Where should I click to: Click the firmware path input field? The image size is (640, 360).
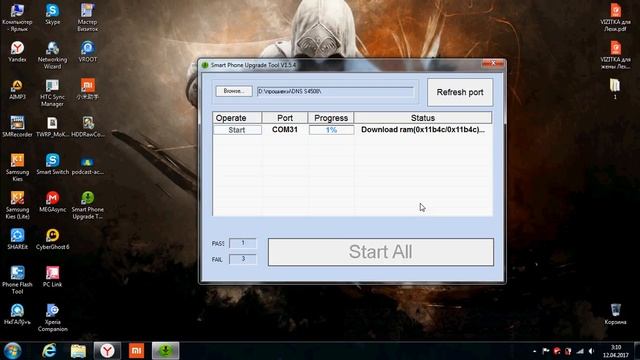tap(335, 91)
